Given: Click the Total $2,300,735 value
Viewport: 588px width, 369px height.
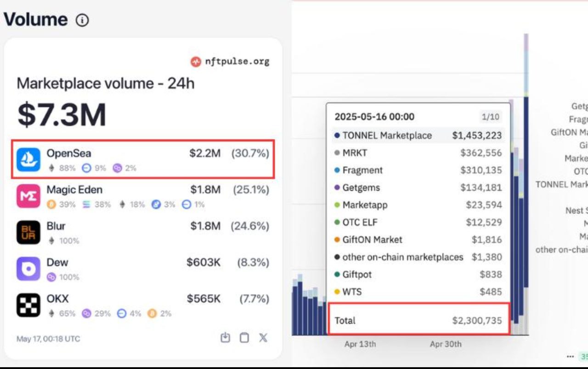Looking at the screenshot, I should 477,321.
